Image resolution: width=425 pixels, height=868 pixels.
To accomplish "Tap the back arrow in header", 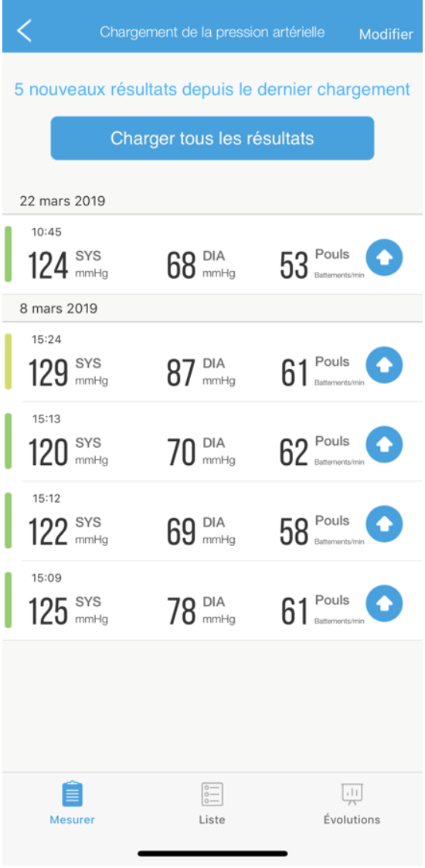I will [24, 30].
